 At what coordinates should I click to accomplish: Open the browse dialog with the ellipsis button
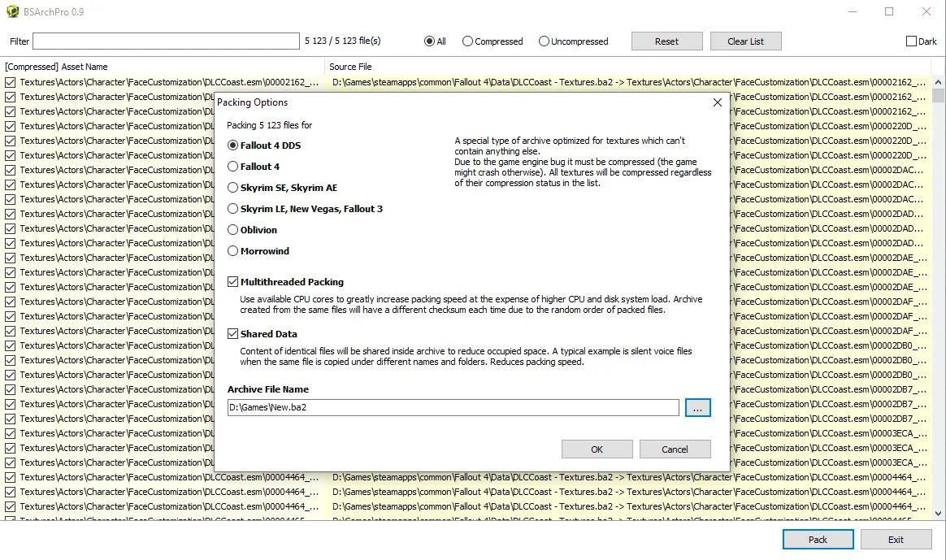pos(697,407)
